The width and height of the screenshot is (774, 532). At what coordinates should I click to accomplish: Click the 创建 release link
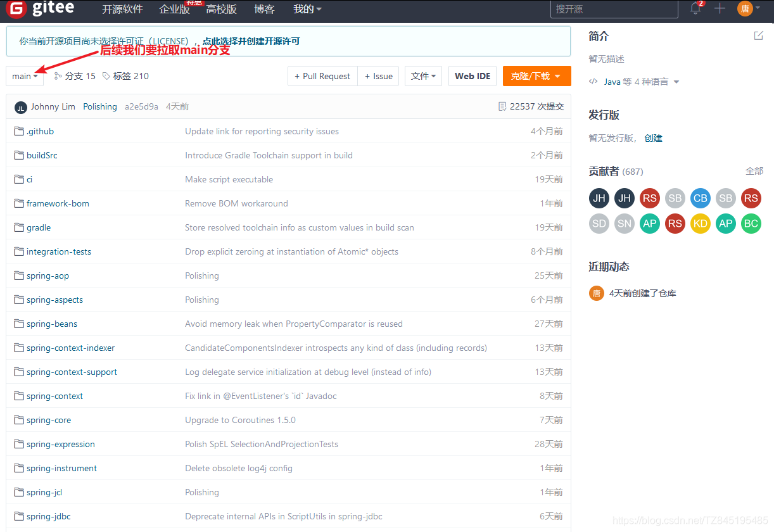653,137
